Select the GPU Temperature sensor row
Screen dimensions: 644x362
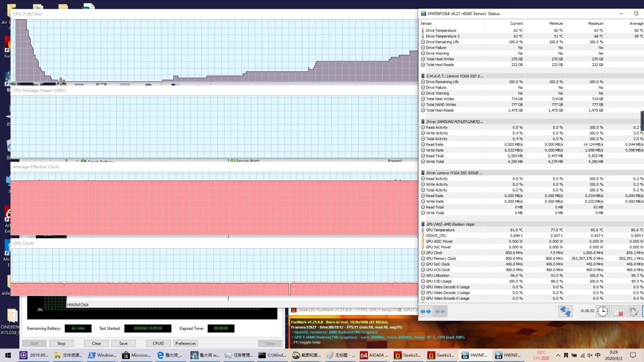(531, 230)
